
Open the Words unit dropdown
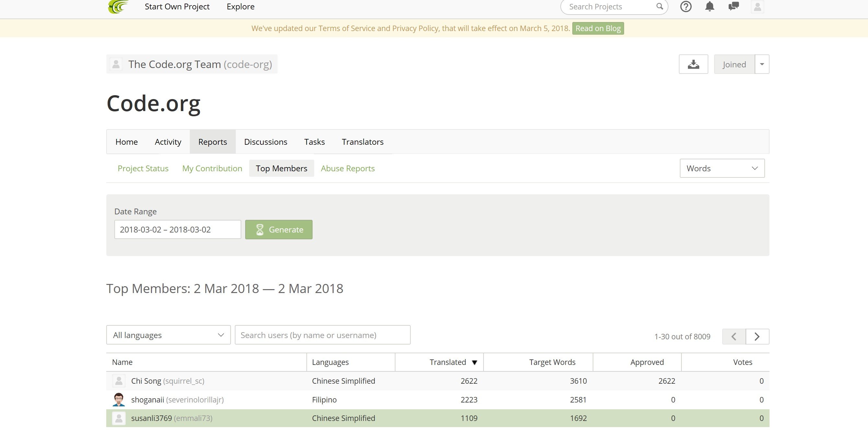pyautogui.click(x=722, y=168)
